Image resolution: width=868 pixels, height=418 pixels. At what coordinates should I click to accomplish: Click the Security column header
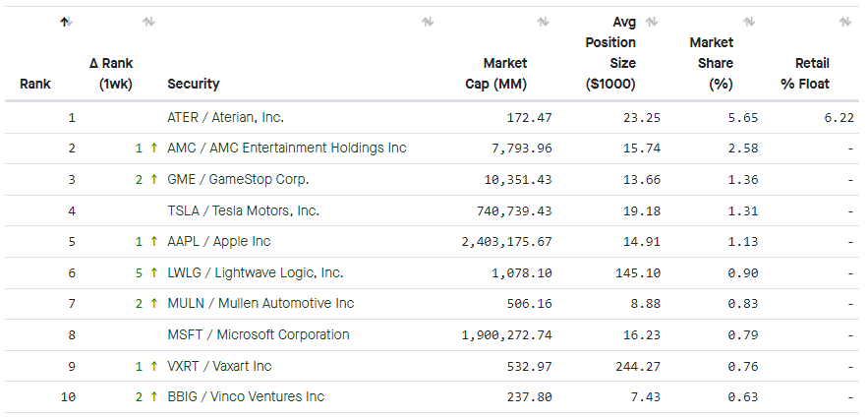click(x=194, y=85)
